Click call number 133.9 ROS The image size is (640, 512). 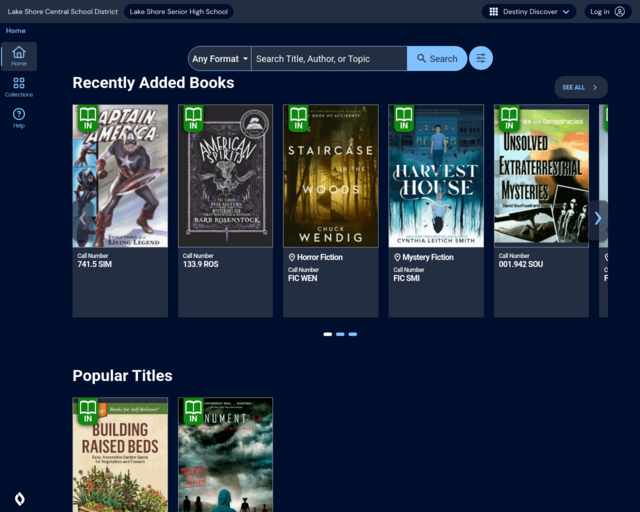click(200, 264)
